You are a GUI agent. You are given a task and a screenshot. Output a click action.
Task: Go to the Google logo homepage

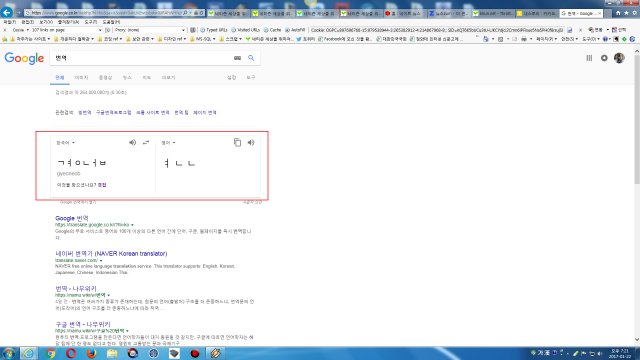[x=24, y=58]
